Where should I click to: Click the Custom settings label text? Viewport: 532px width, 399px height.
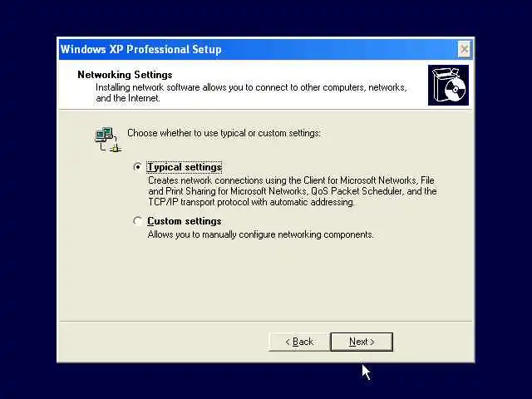pyautogui.click(x=185, y=221)
